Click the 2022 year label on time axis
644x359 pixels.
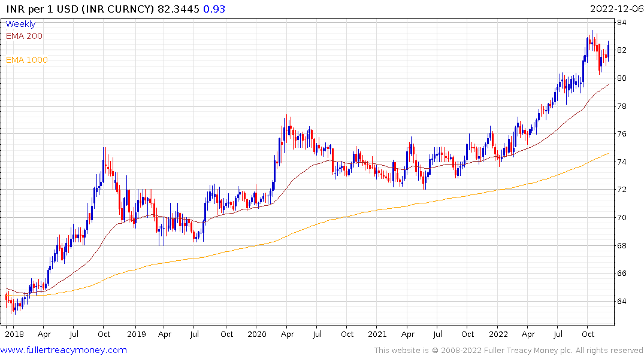point(498,334)
